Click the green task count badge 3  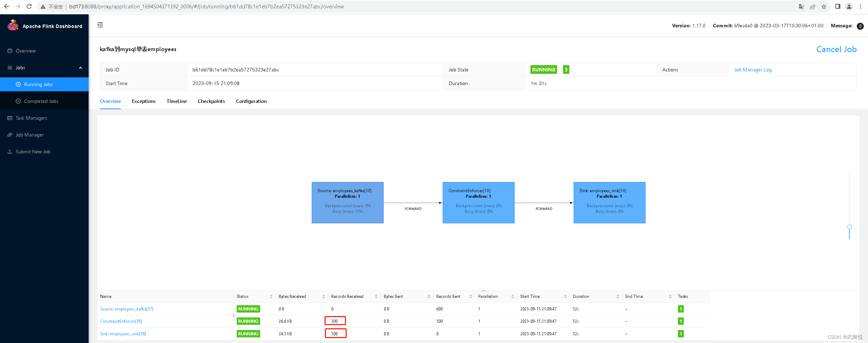tap(566, 70)
